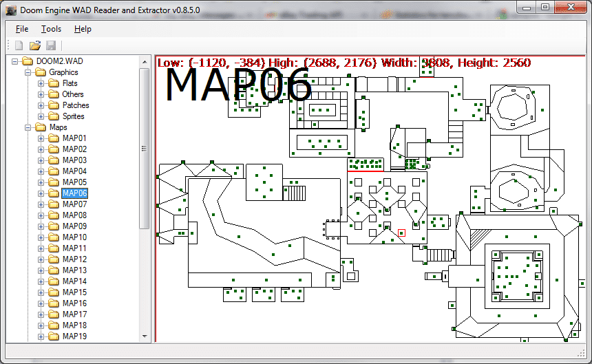The image size is (592, 364).
Task: Expand the MAP09 node
Action: click(x=41, y=226)
